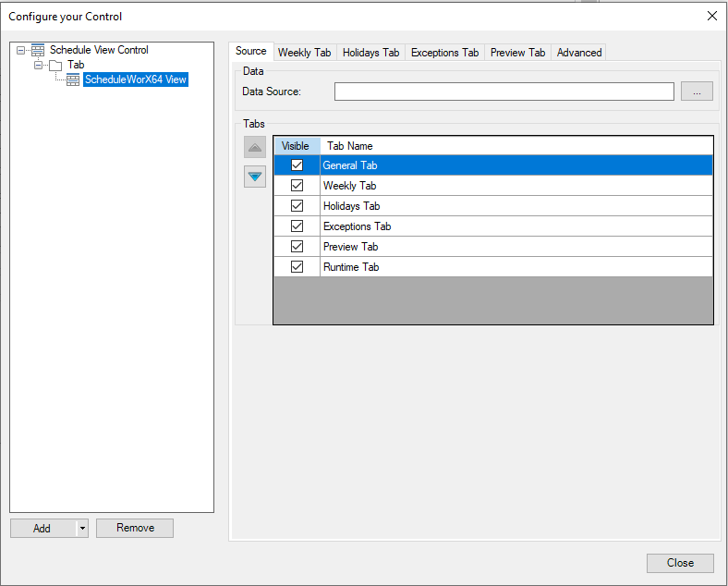Image resolution: width=728 pixels, height=586 pixels.
Task: Collapse the Schedule View Control tree node
Action: (x=21, y=50)
